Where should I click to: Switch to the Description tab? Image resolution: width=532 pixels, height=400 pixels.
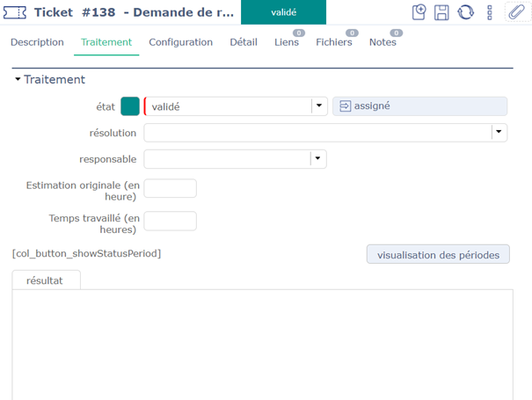[x=37, y=42]
